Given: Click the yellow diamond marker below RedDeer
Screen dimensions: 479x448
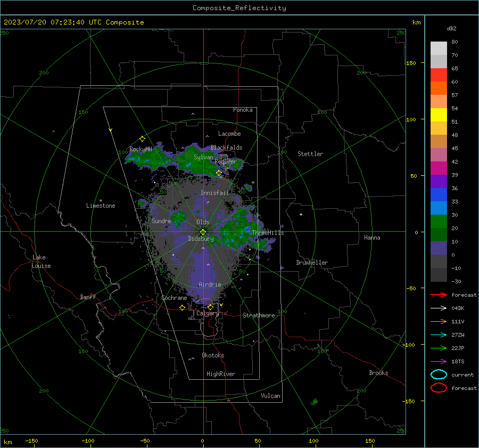Looking at the screenshot, I should 219,173.
